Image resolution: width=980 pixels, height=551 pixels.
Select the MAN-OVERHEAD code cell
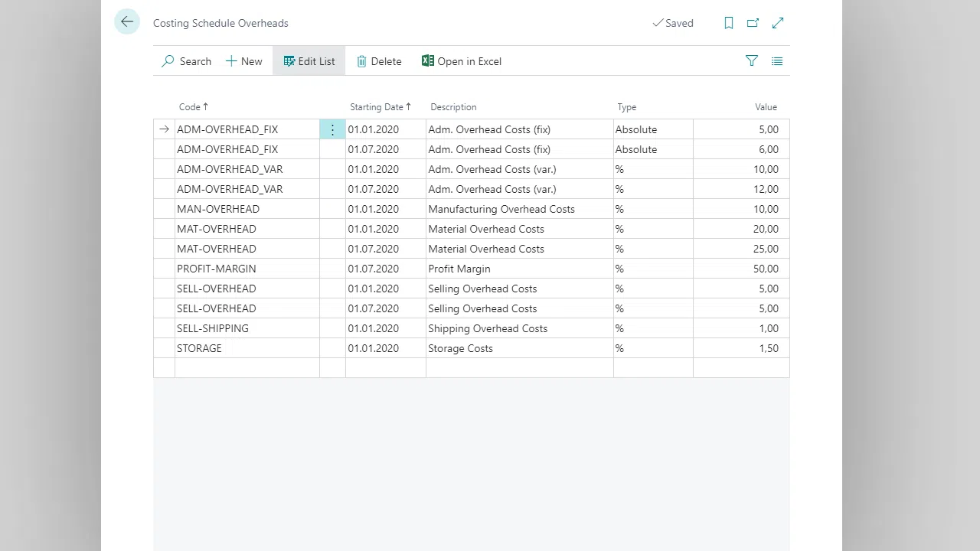tap(247, 209)
